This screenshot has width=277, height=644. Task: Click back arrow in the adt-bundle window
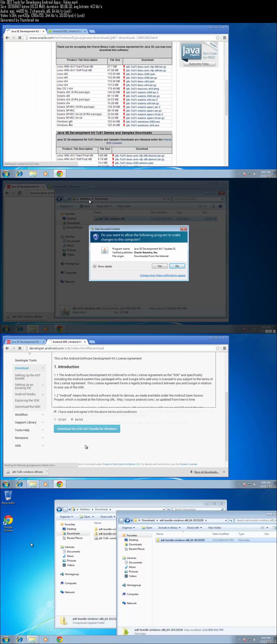coord(121,520)
